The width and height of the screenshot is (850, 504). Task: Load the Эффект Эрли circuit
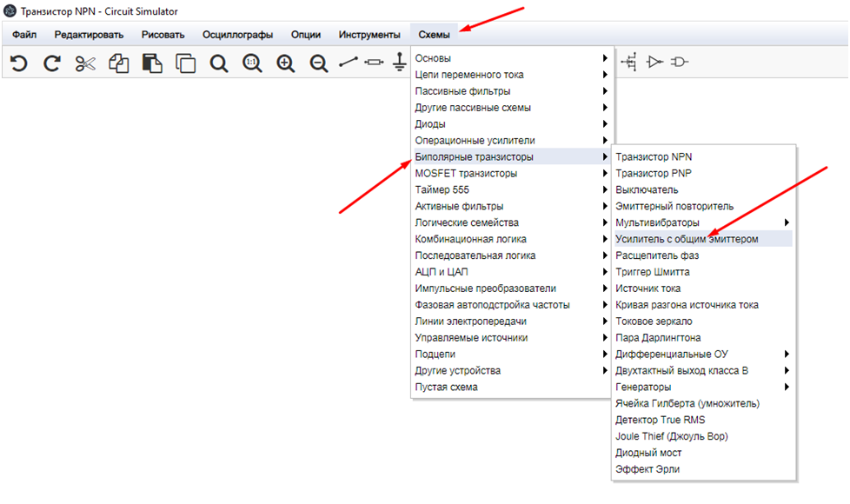tap(703, 469)
